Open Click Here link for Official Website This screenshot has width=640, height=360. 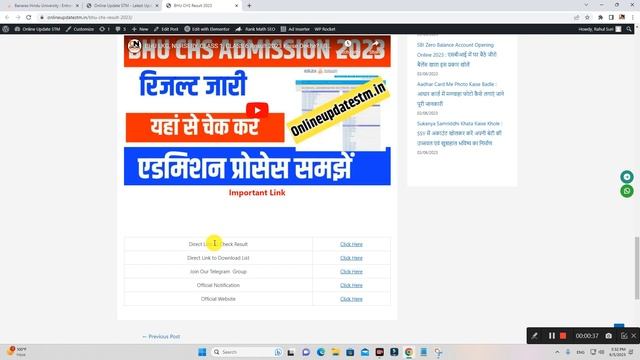click(x=351, y=299)
